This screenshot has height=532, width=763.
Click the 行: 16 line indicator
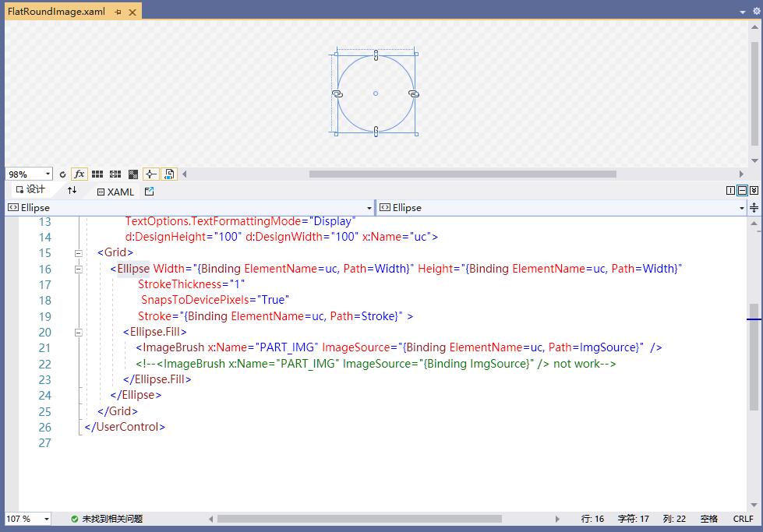pyautogui.click(x=592, y=519)
